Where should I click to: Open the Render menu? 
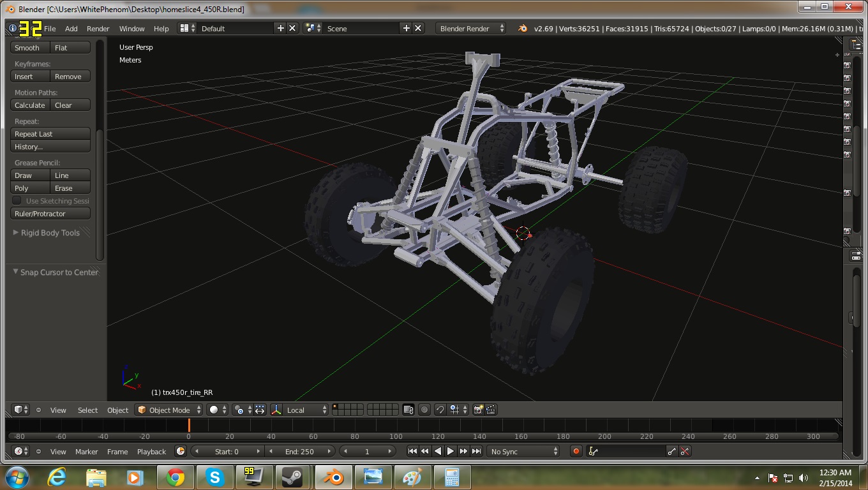98,29
